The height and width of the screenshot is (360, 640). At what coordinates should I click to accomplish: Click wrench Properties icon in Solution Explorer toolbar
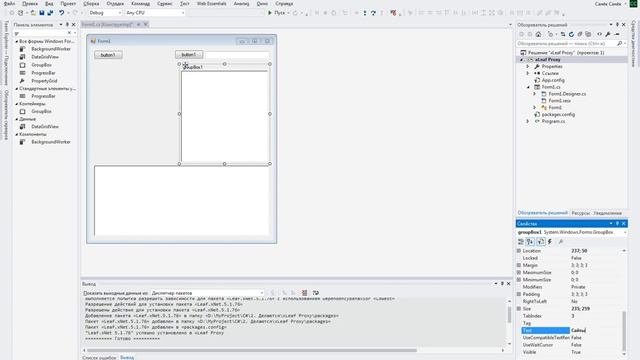click(608, 34)
